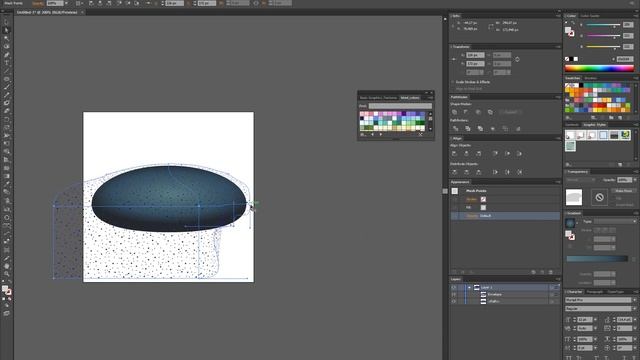Select the Line Segment tool

click(6, 71)
